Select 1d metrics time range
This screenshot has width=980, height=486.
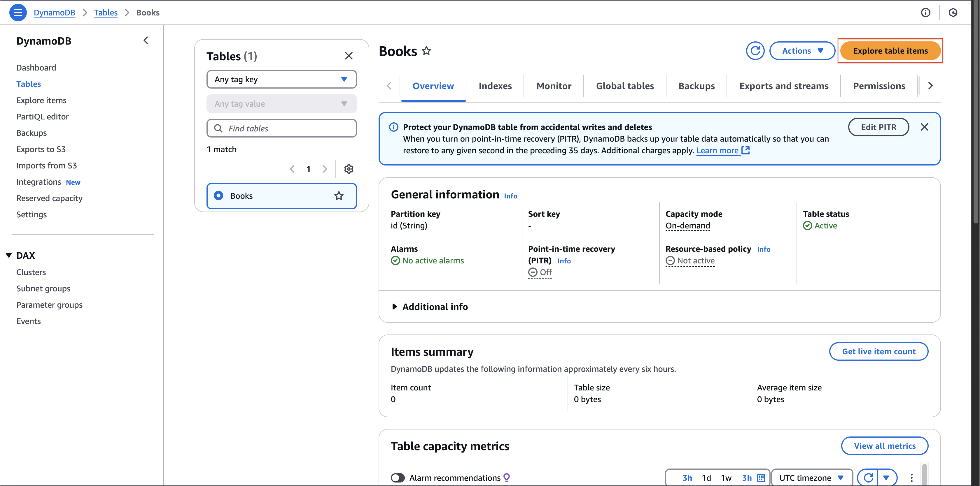[x=706, y=478]
